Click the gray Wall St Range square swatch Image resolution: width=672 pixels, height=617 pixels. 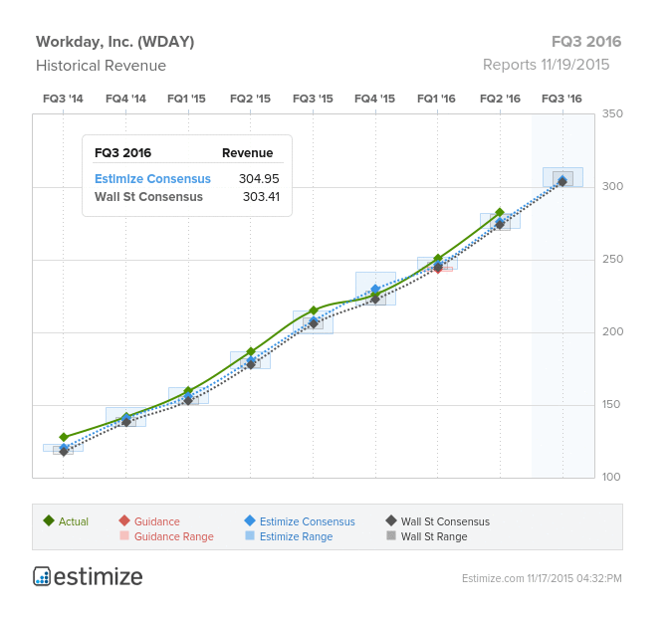(x=391, y=535)
